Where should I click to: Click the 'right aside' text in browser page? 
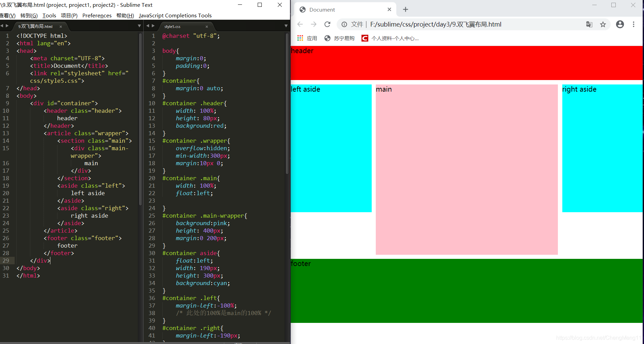pyautogui.click(x=579, y=89)
